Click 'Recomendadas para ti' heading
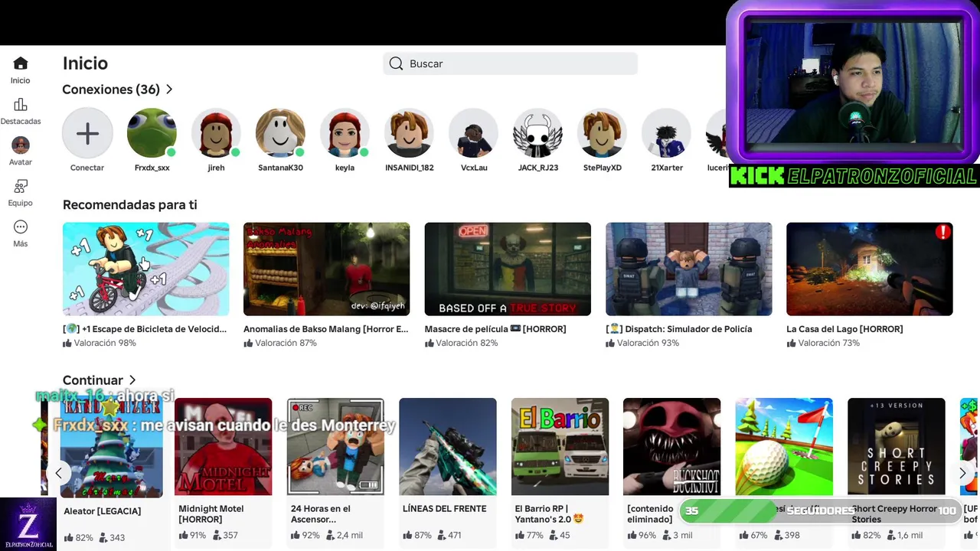Image resolution: width=980 pixels, height=551 pixels. (130, 205)
